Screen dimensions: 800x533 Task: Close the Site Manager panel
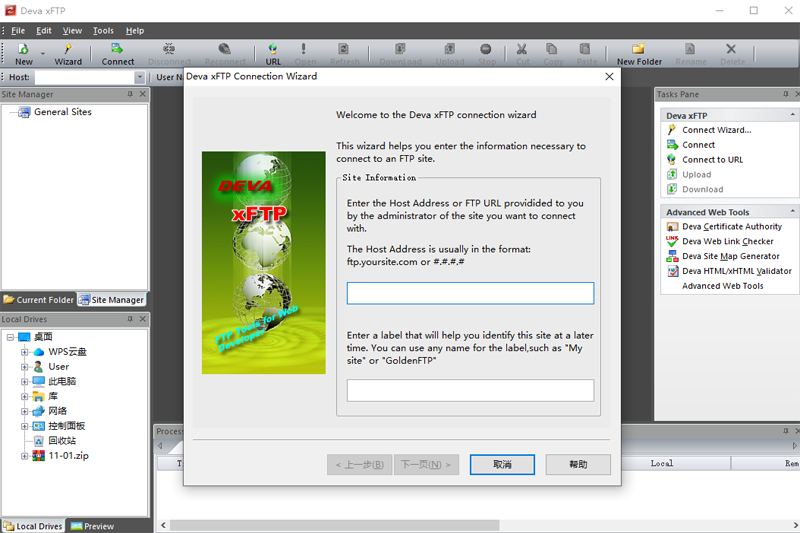[x=143, y=94]
